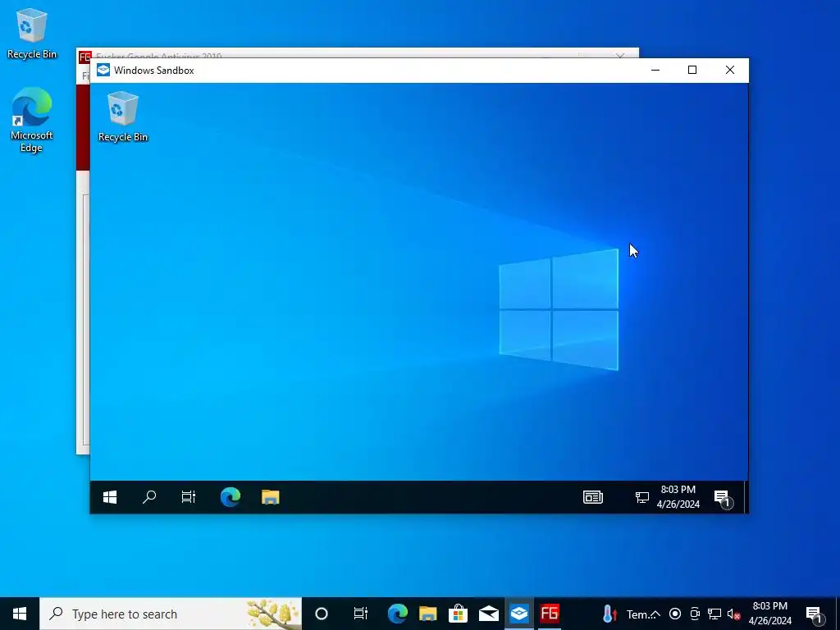The height and width of the screenshot is (630, 840).
Task: Open host network tray icon
Action: 714,614
